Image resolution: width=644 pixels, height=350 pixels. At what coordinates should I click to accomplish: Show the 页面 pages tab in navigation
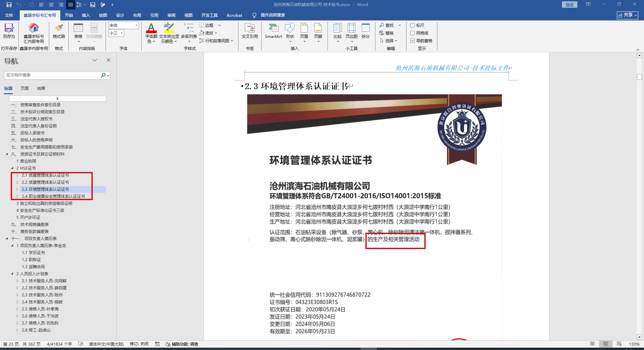[x=25, y=88]
